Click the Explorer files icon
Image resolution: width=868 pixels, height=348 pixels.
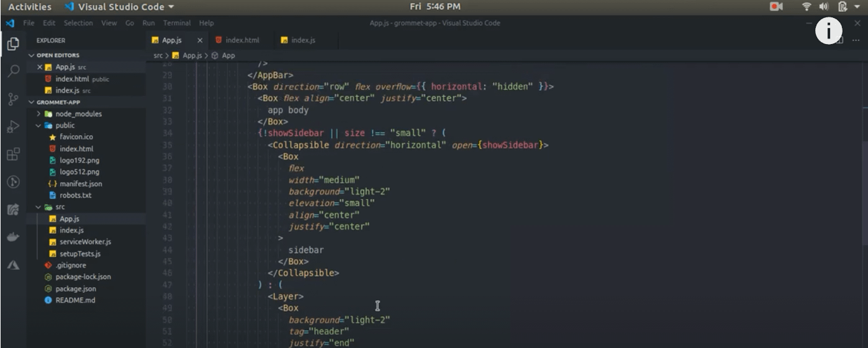tap(13, 44)
